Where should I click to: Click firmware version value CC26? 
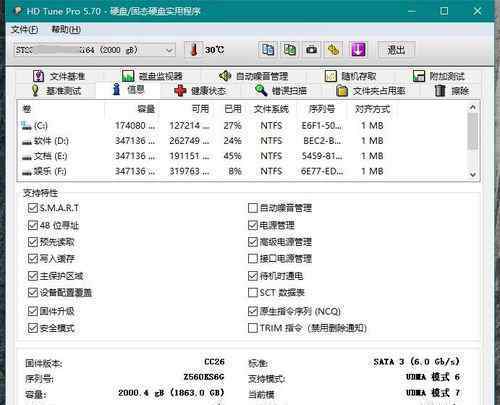(x=214, y=362)
